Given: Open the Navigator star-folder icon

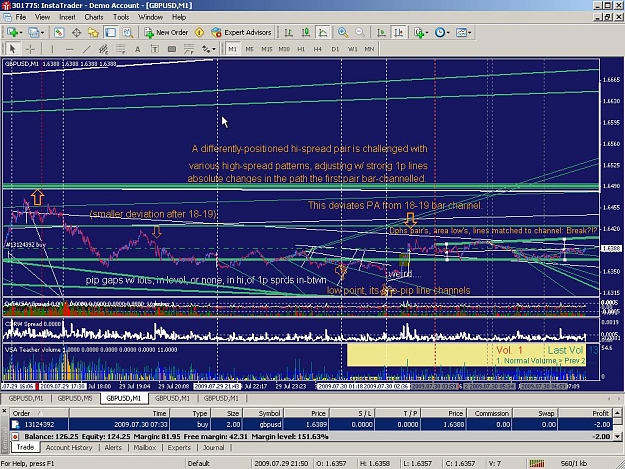Looking at the screenshot, I should 93,32.
